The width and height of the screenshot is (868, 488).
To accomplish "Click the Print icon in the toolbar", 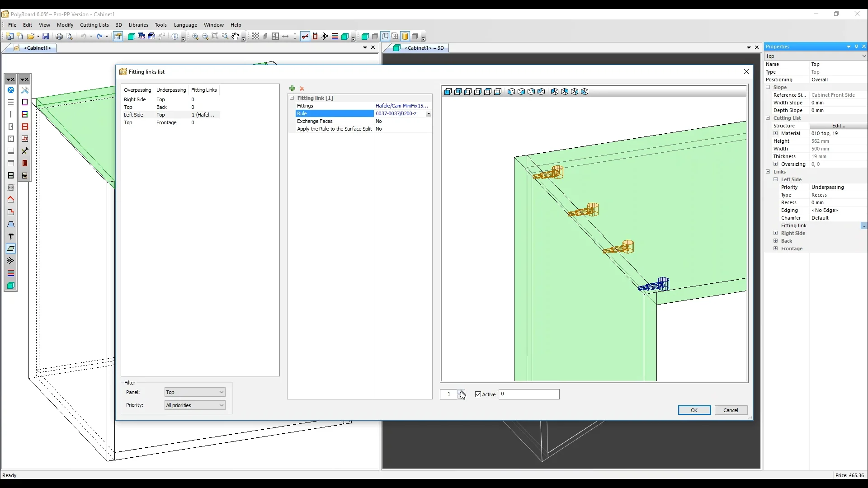I will click(59, 36).
